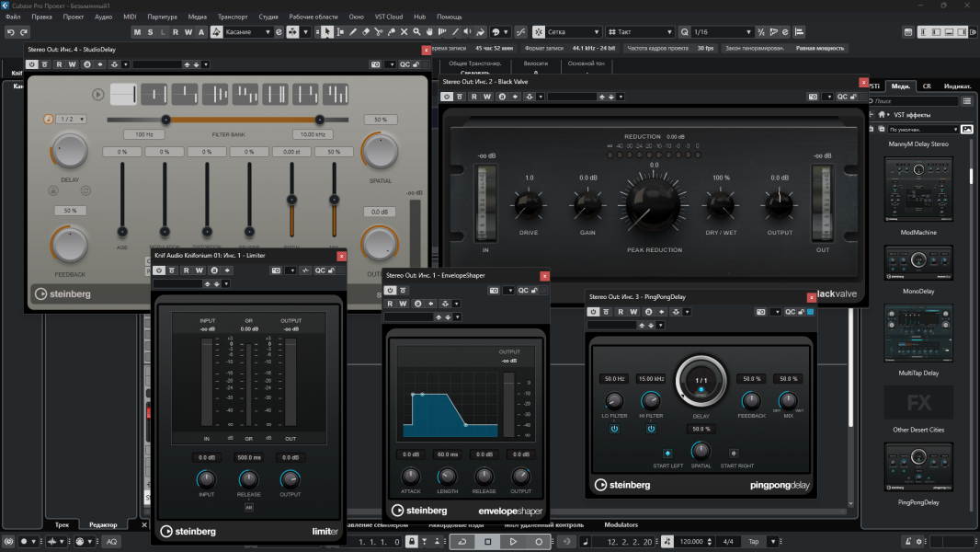Click the Stop transport button
The image size is (980, 552).
(487, 541)
